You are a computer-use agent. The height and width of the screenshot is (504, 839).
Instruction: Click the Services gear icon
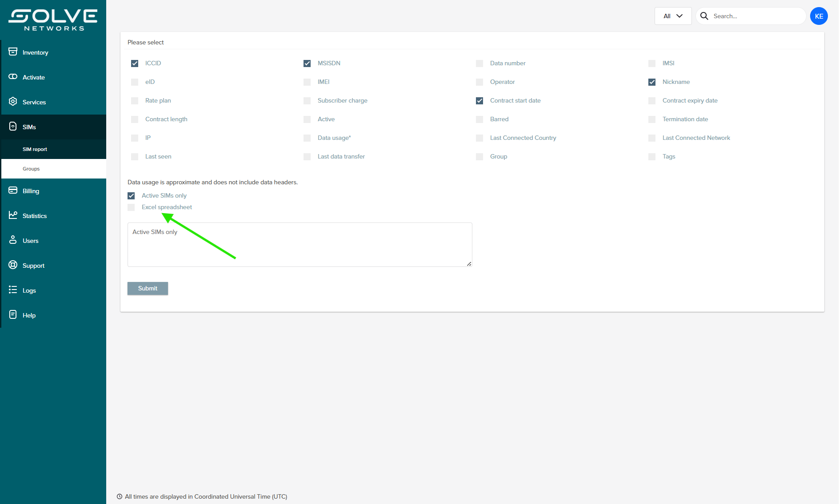click(x=13, y=102)
